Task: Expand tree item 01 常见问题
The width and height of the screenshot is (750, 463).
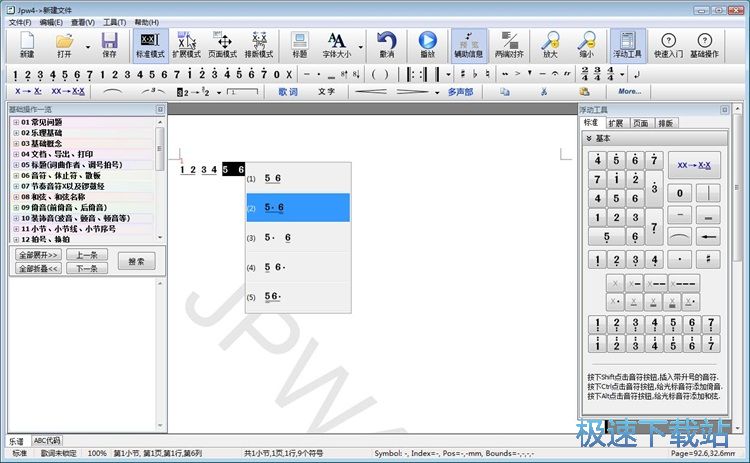Action: click(x=15, y=122)
